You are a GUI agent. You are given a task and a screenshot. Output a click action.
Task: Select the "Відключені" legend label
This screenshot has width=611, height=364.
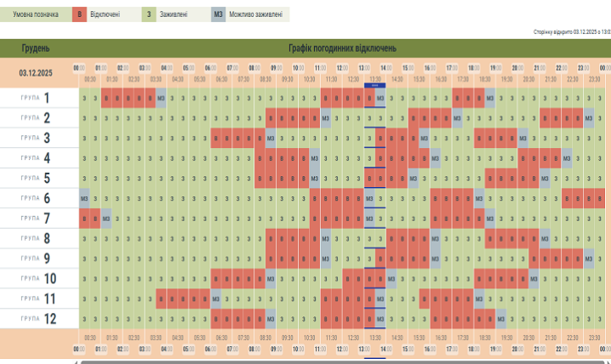point(109,14)
